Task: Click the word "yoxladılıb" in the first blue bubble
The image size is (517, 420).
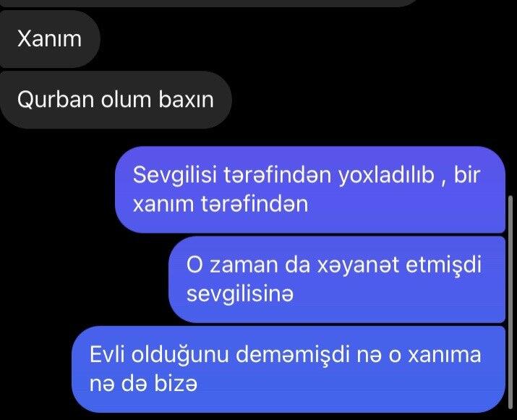Action: (386, 175)
